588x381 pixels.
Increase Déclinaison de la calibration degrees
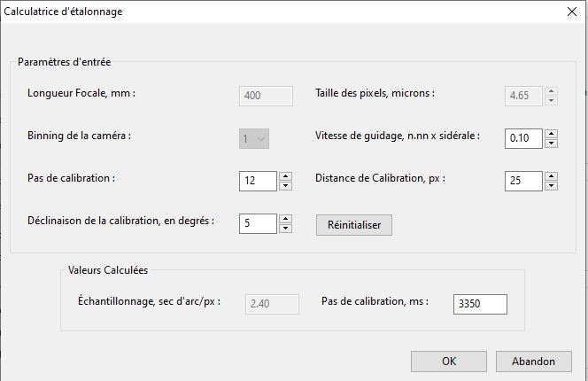click(x=285, y=218)
